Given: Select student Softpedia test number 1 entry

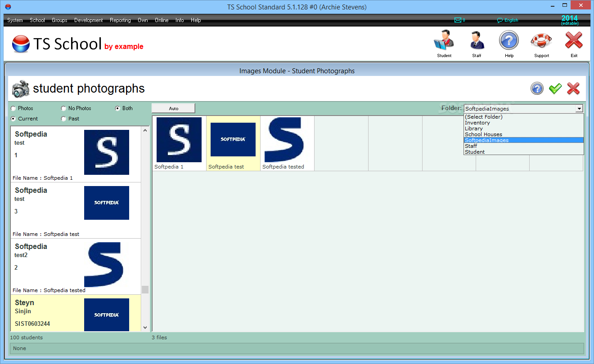Looking at the screenshot, I should 76,154.
